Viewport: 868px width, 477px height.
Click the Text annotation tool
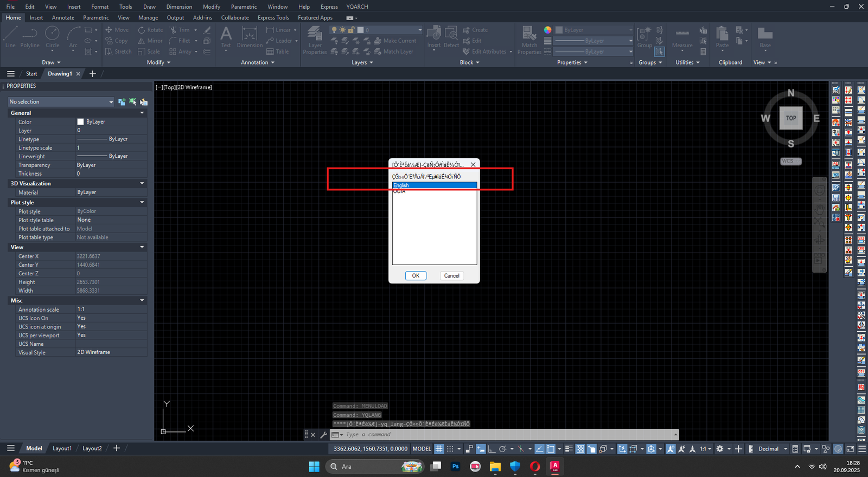(226, 37)
